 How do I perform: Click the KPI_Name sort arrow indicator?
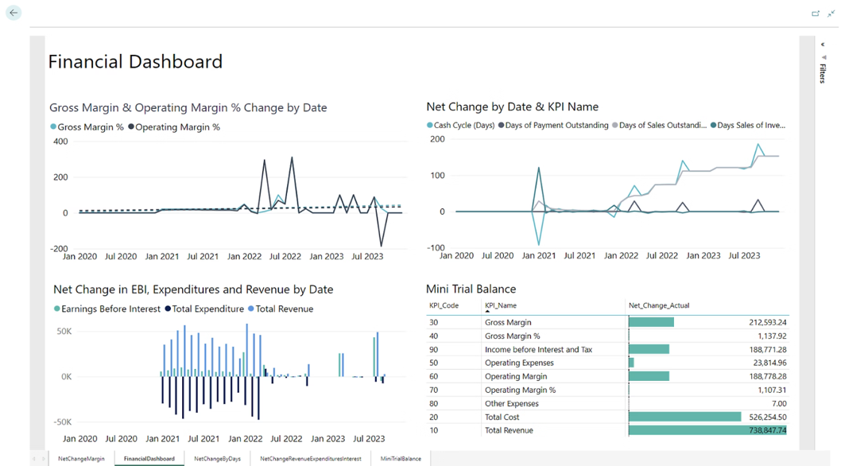(487, 312)
